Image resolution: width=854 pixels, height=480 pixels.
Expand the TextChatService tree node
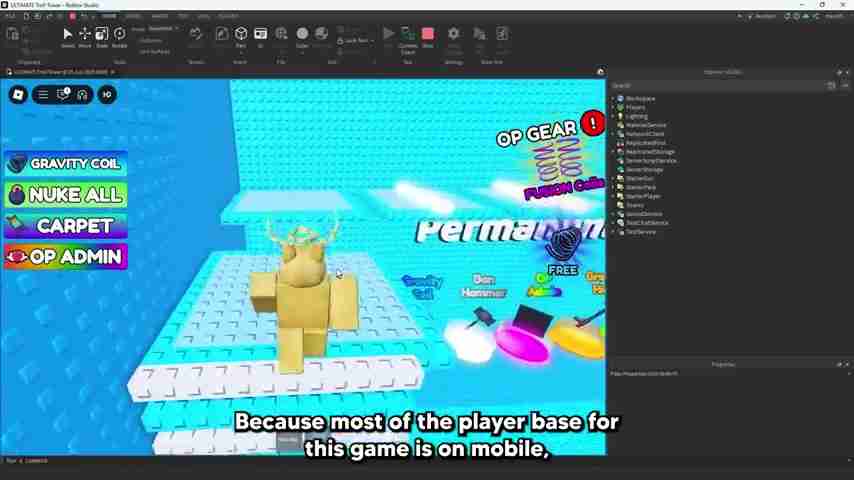(x=613, y=223)
